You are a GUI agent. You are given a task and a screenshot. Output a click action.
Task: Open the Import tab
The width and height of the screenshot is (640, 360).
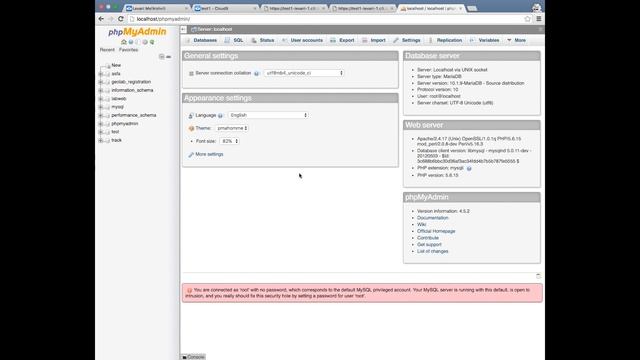coord(373,40)
